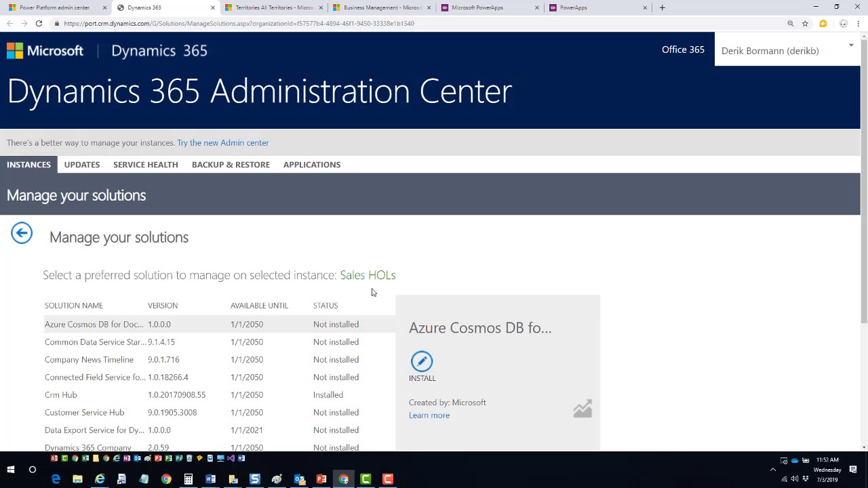Click the Windows Start button
Screen dimensions: 868x488
[11, 470]
